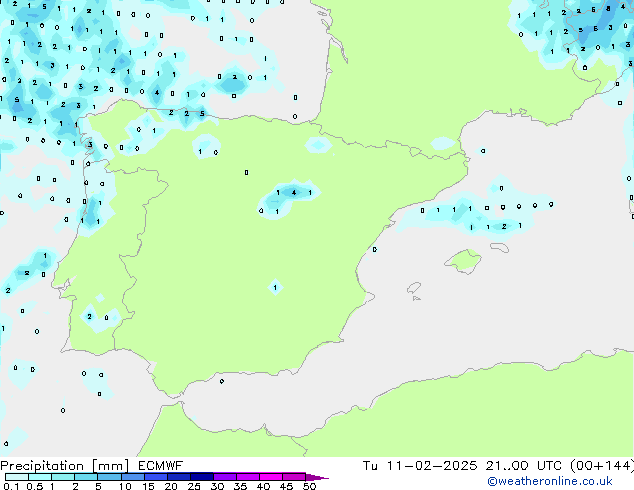Click the 20–25 mm legend color swatch
The height and width of the screenshot is (490, 634).
(x=178, y=477)
